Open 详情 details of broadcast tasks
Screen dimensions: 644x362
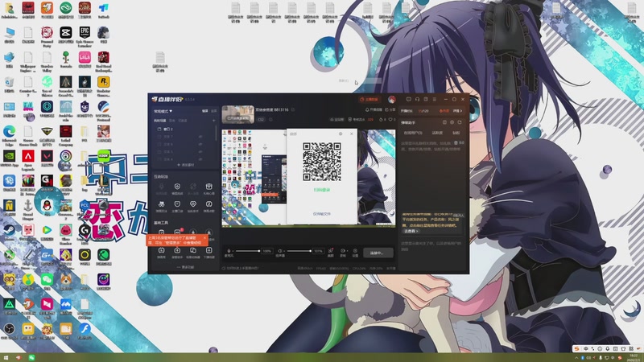[457, 111]
